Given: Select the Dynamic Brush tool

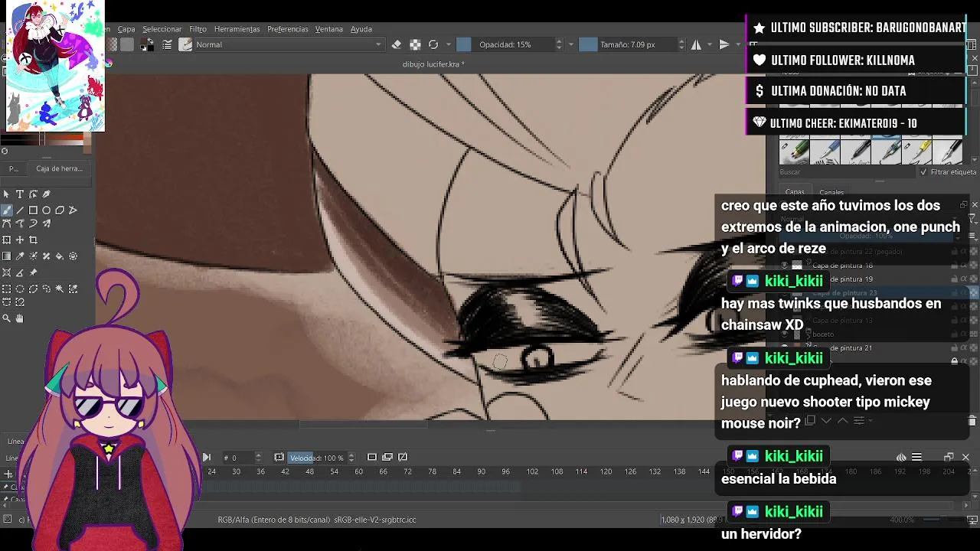Looking at the screenshot, I should [x=33, y=224].
